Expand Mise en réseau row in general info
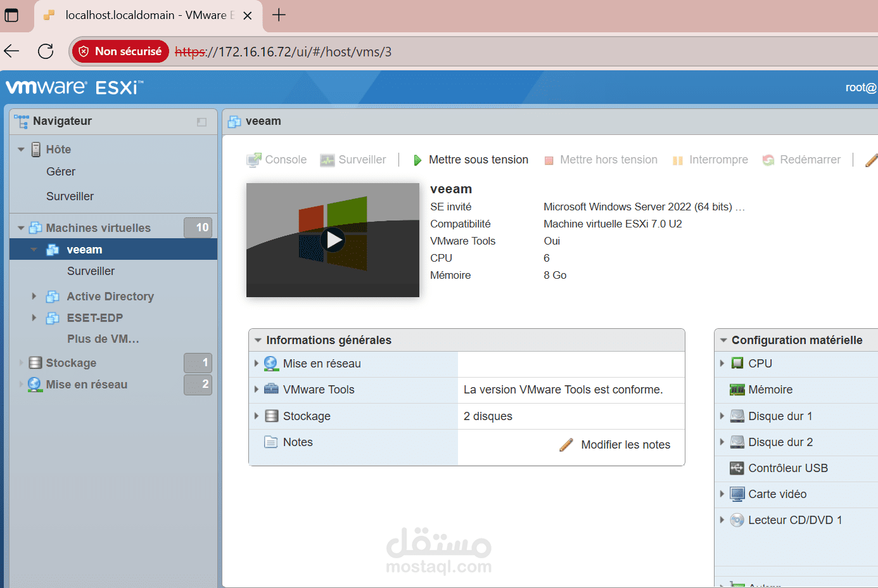 pos(257,364)
